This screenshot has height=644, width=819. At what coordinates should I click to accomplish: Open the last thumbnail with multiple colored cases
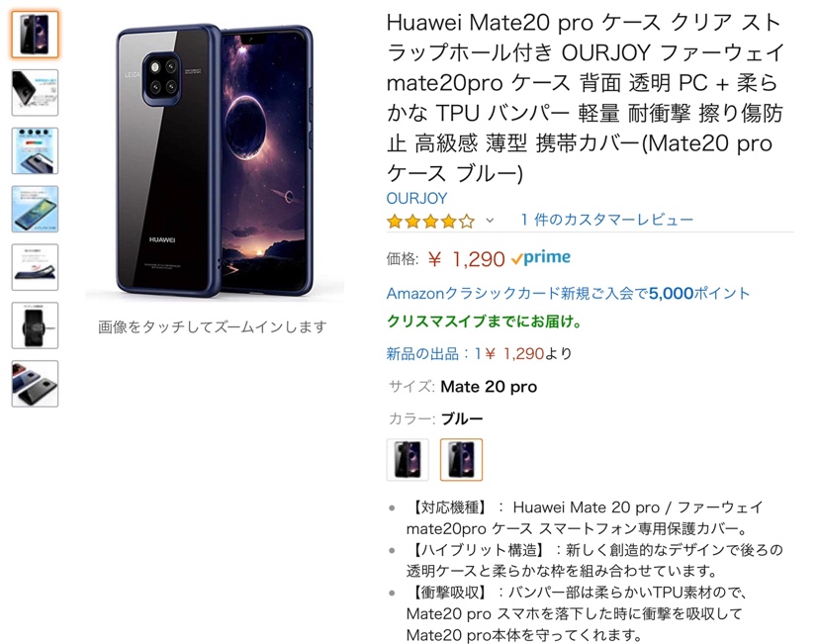tap(35, 384)
